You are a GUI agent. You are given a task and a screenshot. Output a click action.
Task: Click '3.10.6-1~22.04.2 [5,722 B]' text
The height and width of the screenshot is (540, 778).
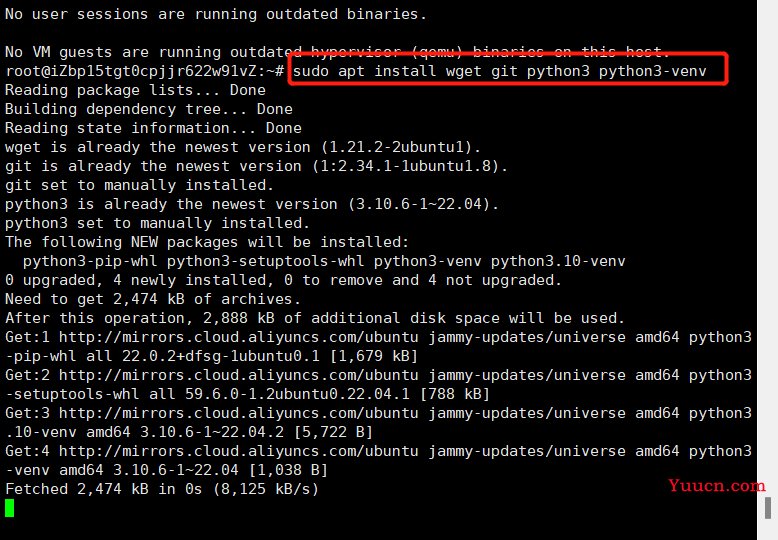pos(256,432)
